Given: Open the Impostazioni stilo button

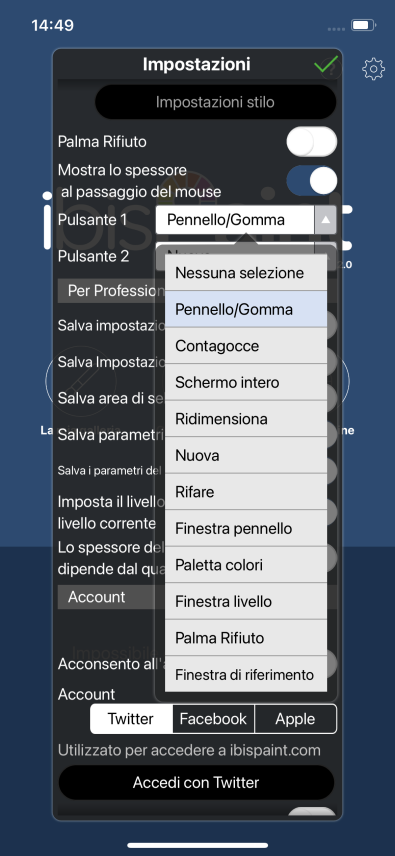Looking at the screenshot, I should [x=215, y=102].
